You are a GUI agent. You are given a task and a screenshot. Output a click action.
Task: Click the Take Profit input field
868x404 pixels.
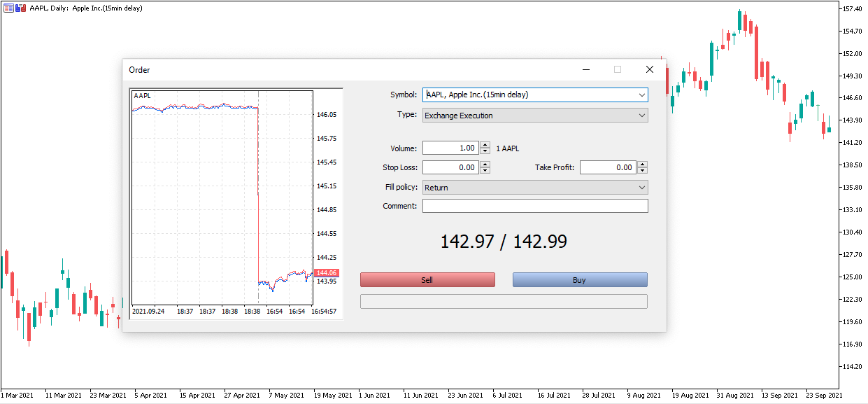pyautogui.click(x=608, y=167)
